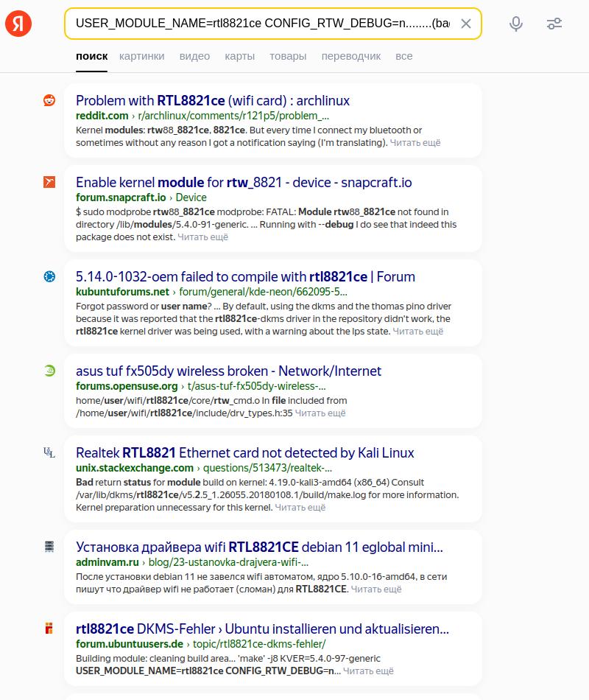This screenshot has width=589, height=700.
Task: Select the 'поиск' tab
Action: pos(91,56)
